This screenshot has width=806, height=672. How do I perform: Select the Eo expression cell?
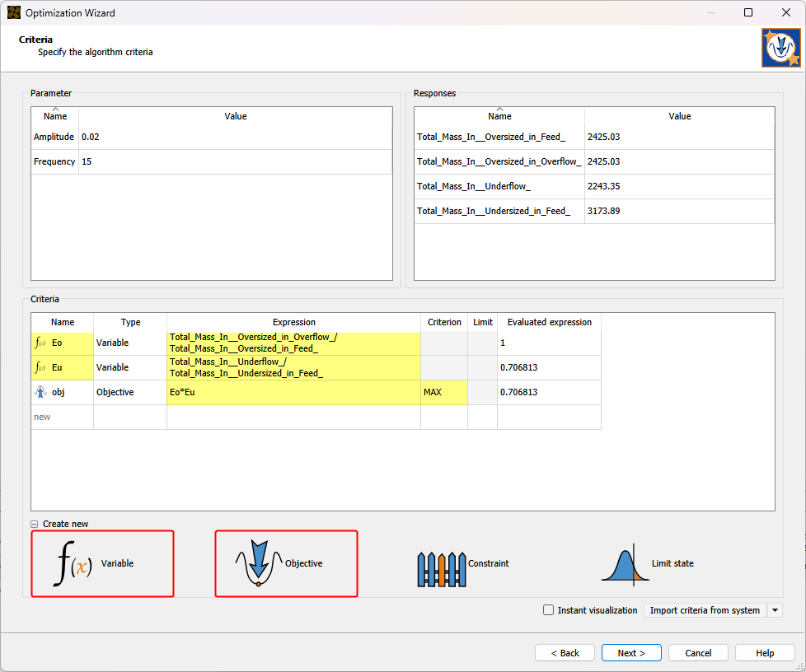[x=293, y=343]
